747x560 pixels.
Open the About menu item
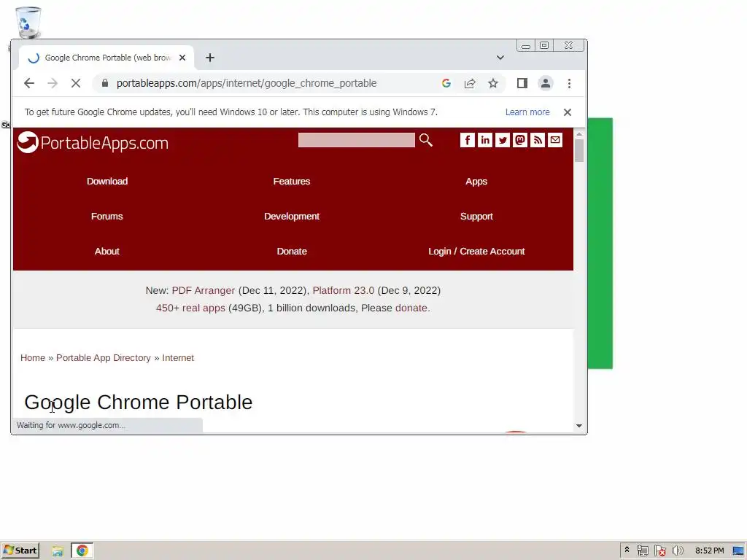tap(107, 252)
